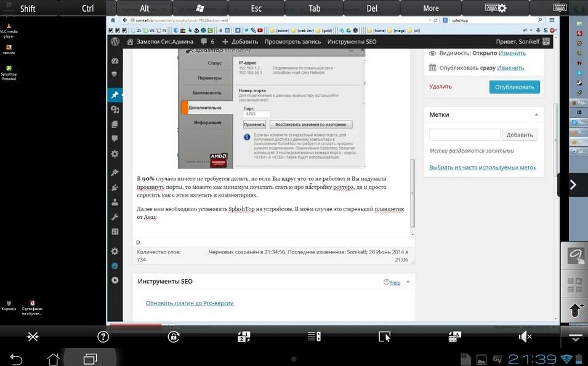Toggle the Splashtop screen rotation lock
This screenshot has height=366, width=588.
pyautogui.click(x=174, y=336)
